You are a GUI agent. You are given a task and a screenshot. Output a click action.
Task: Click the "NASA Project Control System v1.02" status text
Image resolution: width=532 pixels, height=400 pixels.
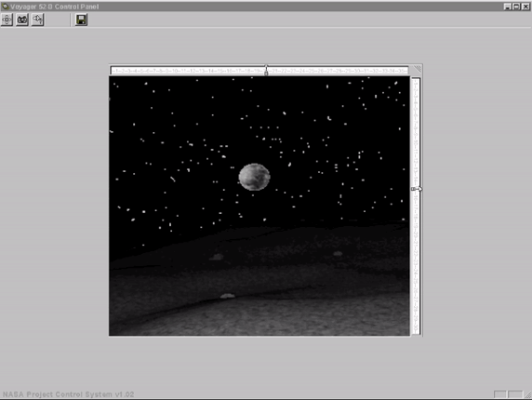pos(68,394)
